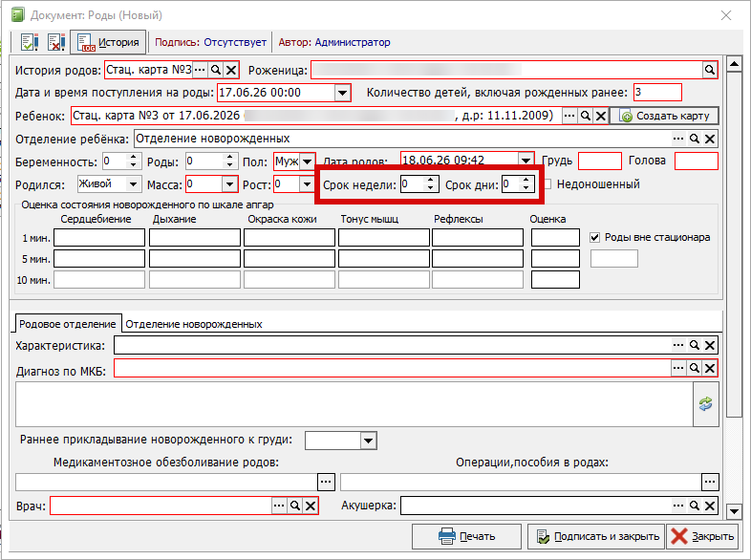Viewport: 751px width, 560px height.
Task: Clear the Отделение ребёнка field
Action: [x=710, y=139]
